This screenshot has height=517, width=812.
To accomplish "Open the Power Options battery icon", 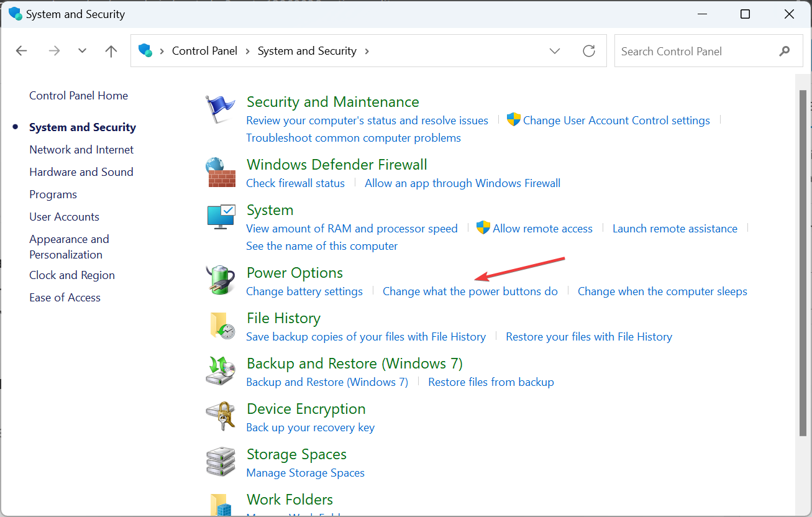I will click(221, 280).
